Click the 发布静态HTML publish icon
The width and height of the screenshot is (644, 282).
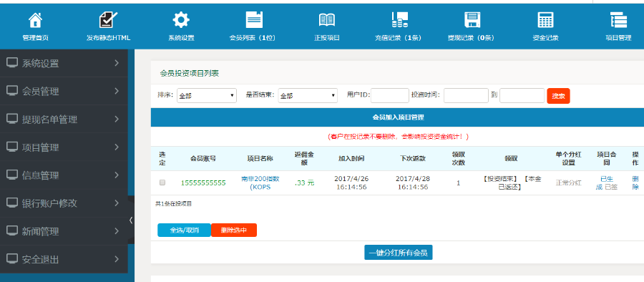tap(109, 20)
